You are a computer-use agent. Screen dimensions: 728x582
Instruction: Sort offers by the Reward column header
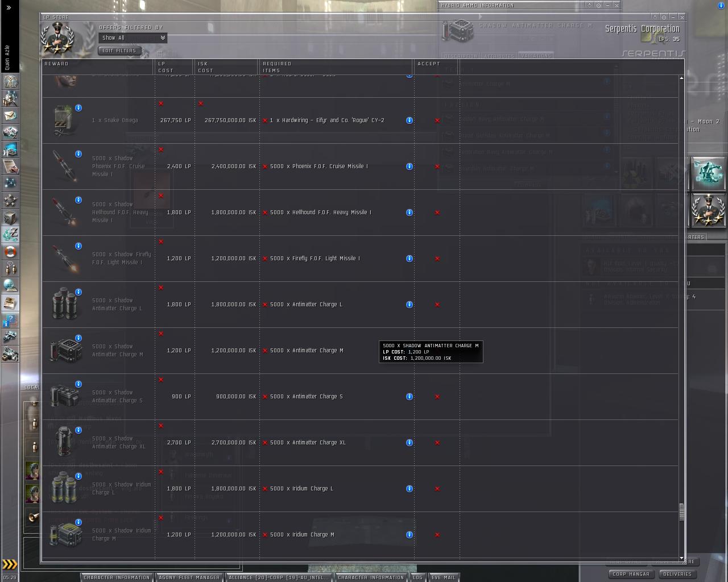click(98, 66)
